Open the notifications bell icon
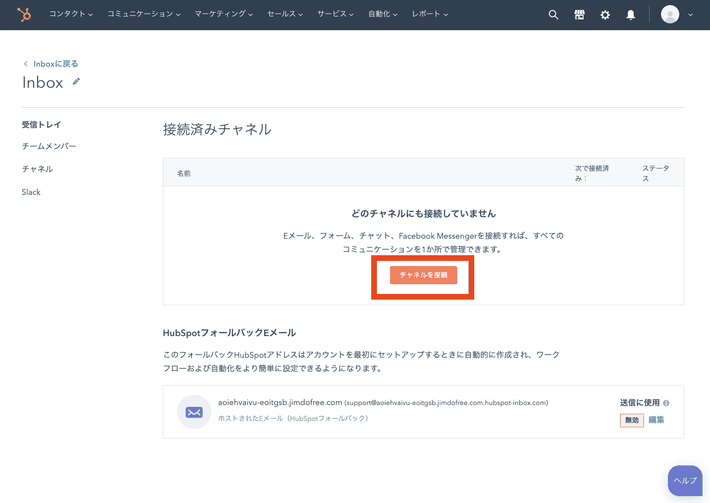 pos(630,14)
